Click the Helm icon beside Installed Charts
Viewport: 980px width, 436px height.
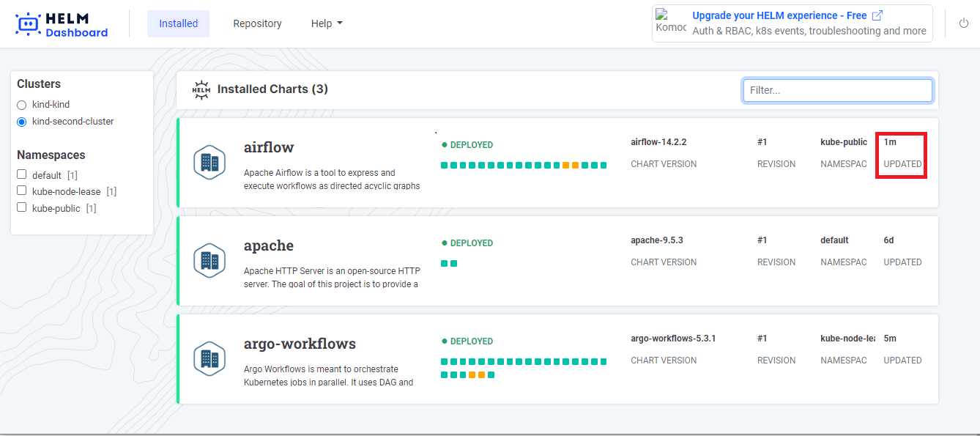(201, 89)
